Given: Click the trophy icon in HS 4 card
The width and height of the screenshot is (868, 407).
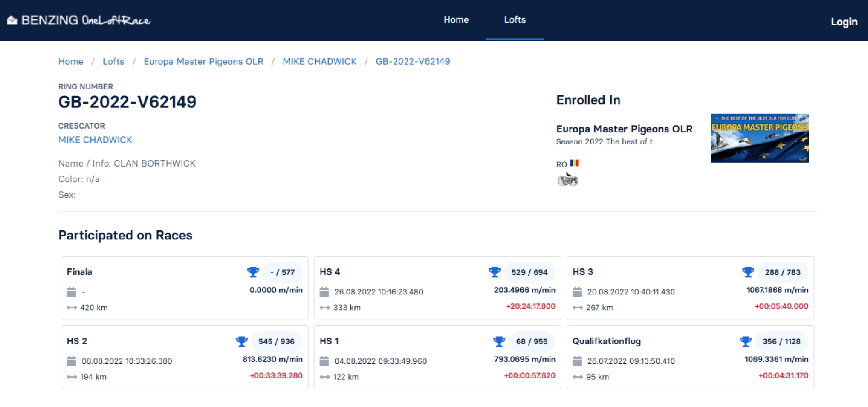Looking at the screenshot, I should [494, 272].
